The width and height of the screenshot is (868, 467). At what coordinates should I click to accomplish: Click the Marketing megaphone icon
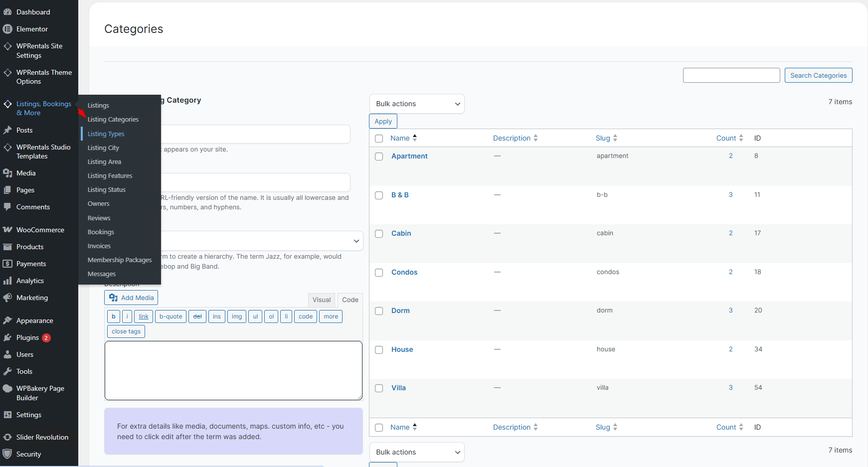[7, 298]
